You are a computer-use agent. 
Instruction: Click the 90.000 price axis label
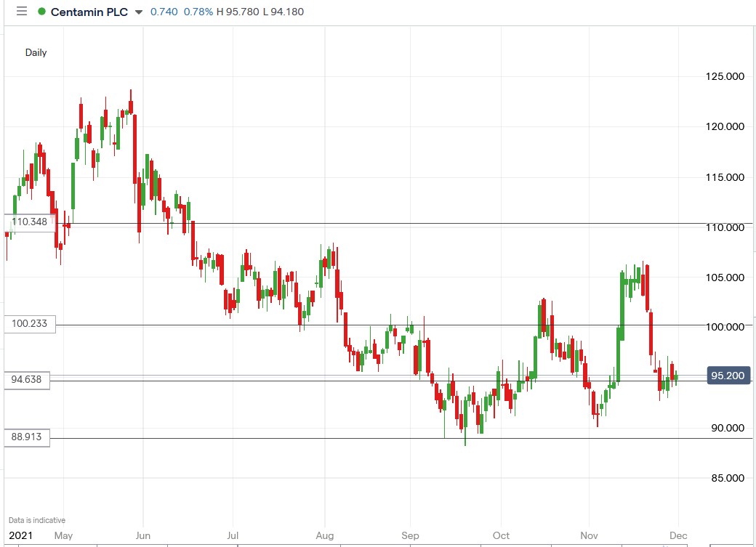pyautogui.click(x=728, y=428)
